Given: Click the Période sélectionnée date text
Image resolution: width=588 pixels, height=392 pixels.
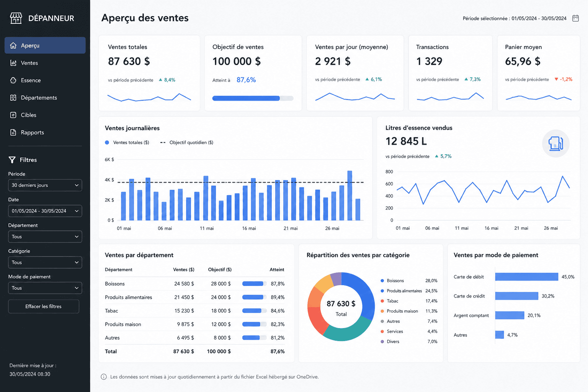Looking at the screenshot, I should (x=514, y=18).
